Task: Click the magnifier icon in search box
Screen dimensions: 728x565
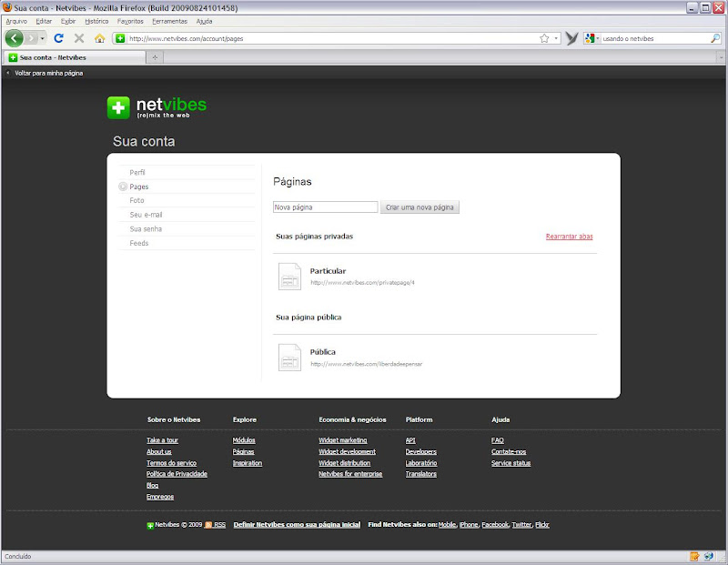Action: (x=715, y=38)
